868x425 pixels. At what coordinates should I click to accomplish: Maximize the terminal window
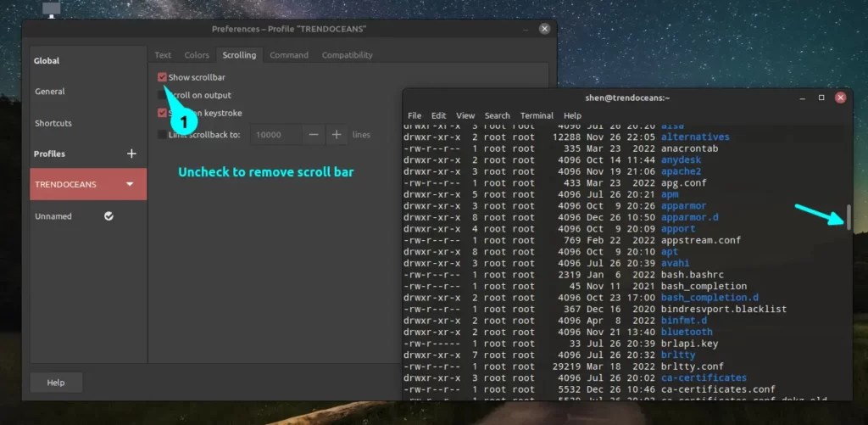pos(821,98)
